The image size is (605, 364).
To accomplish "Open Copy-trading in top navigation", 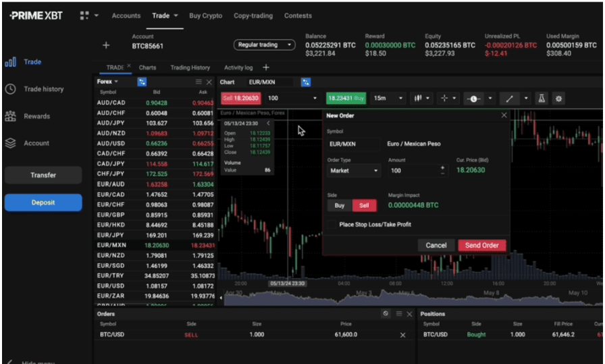I will [x=253, y=16].
